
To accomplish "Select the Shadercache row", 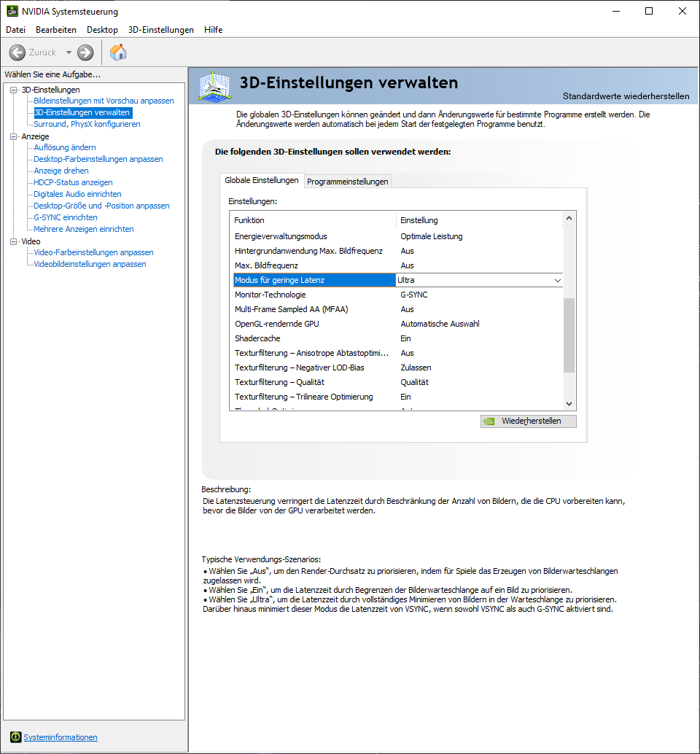I will 397,338.
